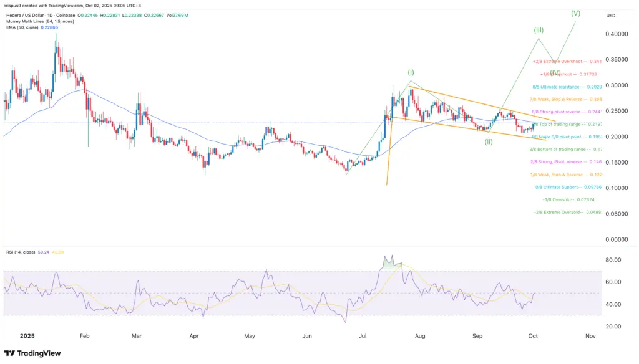Click the green wave (V) label
639x364 pixels.
[575, 12]
